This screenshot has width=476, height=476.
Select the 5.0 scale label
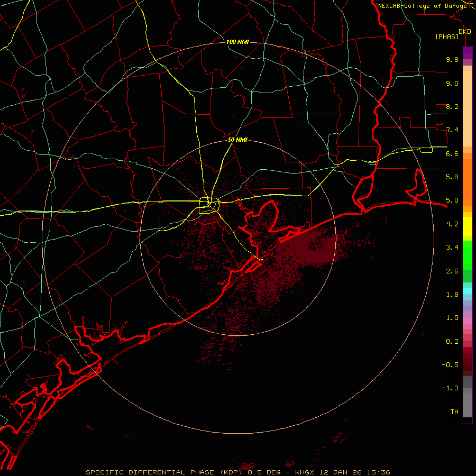(x=452, y=200)
